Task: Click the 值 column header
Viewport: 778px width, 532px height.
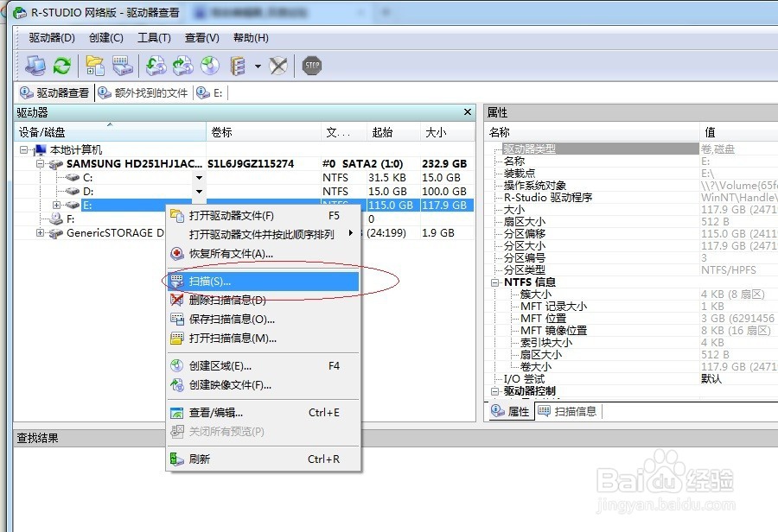Action: [x=739, y=132]
